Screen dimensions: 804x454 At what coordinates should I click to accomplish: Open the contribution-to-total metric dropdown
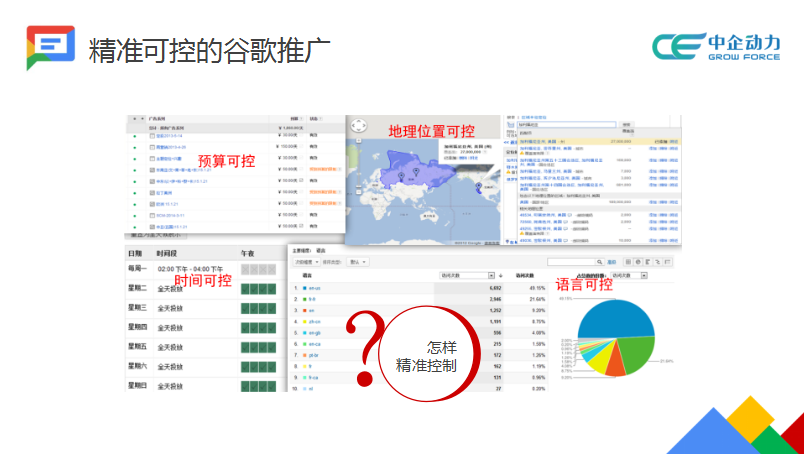pyautogui.click(x=629, y=275)
